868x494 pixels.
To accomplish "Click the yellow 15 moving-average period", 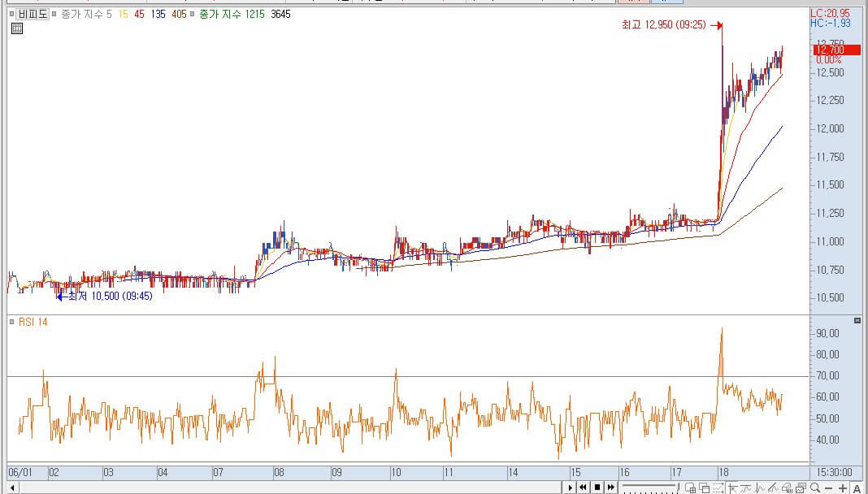I will click(123, 14).
